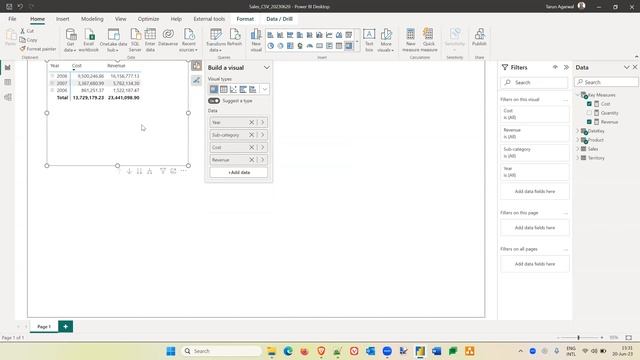This screenshot has height=360, width=640.
Task: Collapse the Build a visual pane
Action: 267,67
